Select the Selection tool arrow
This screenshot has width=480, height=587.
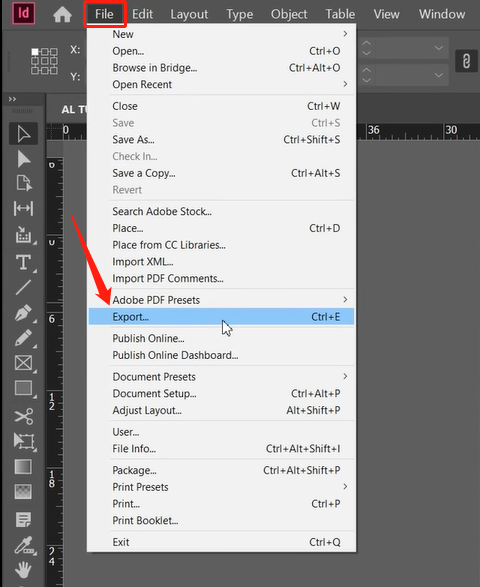(x=23, y=134)
